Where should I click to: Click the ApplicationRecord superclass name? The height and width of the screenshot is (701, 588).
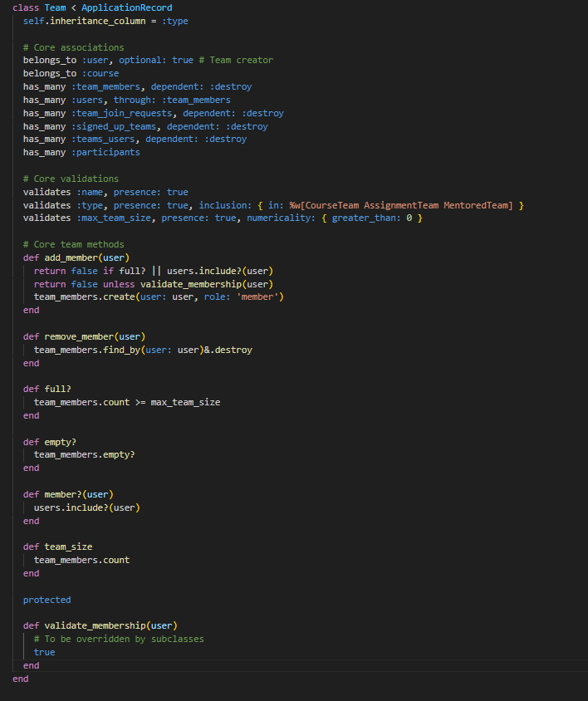coord(126,7)
